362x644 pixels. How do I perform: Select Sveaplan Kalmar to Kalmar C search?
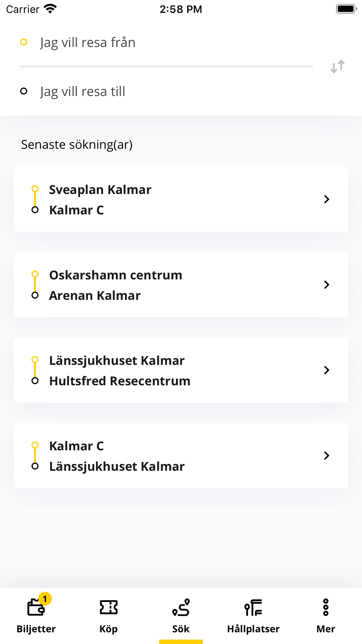pos(181,199)
